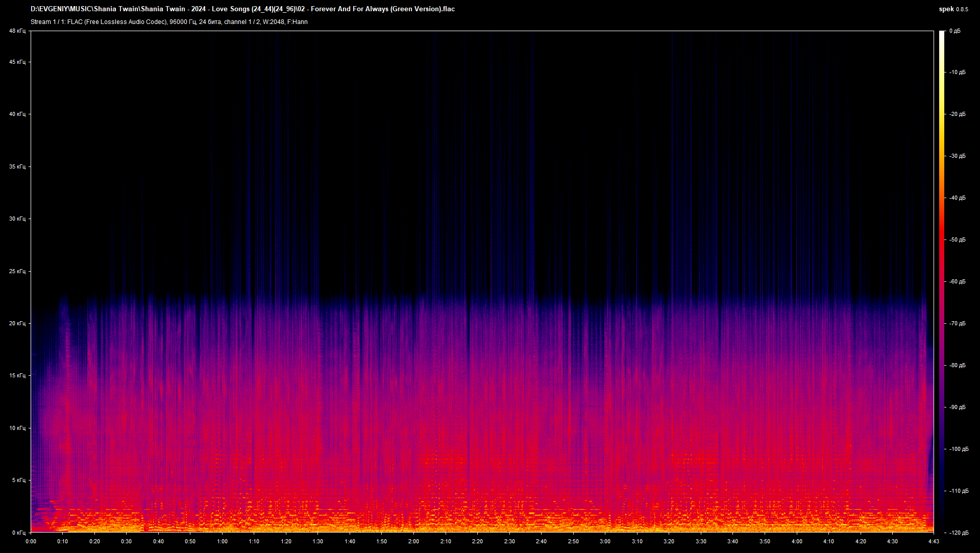Click the -120 дБ color scale label
The height and width of the screenshot is (553, 980).
tap(958, 533)
